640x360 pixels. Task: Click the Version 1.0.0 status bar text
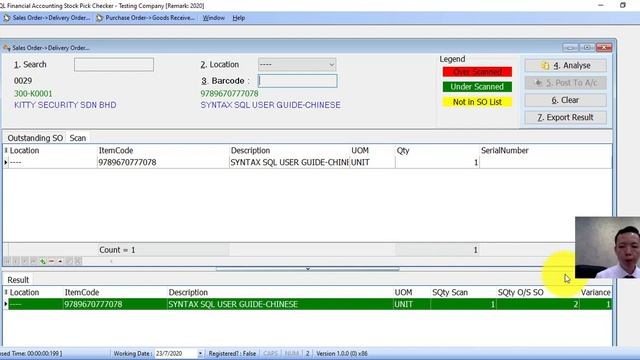tap(342, 353)
